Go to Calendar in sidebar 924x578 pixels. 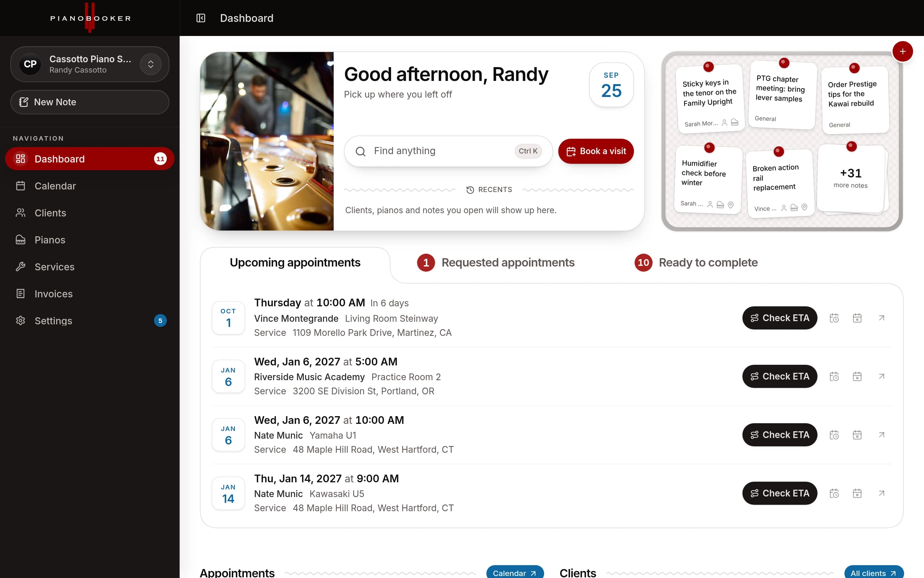[x=90, y=186]
